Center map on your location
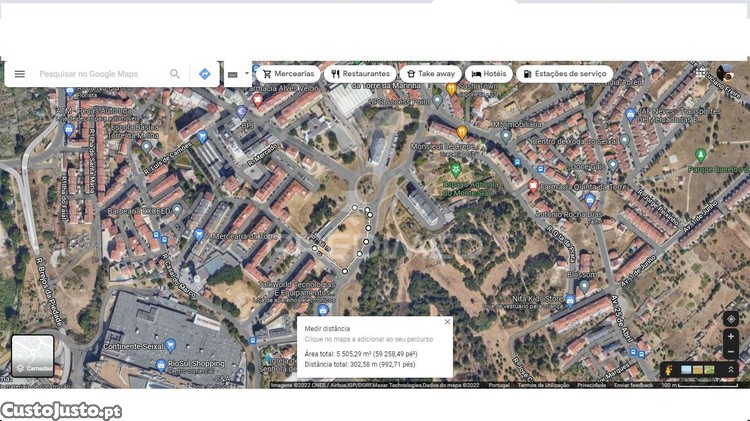750x421 pixels. coord(731,319)
